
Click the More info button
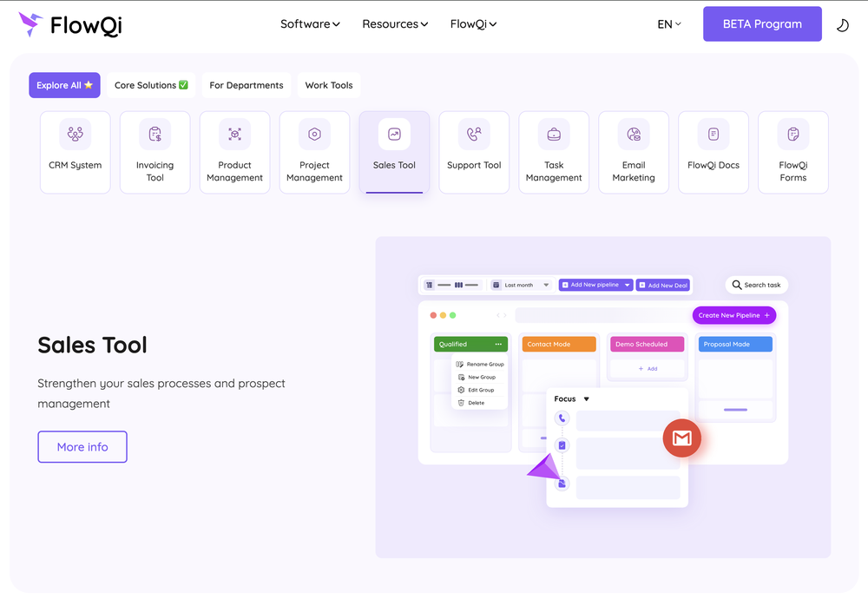pyautogui.click(x=82, y=446)
